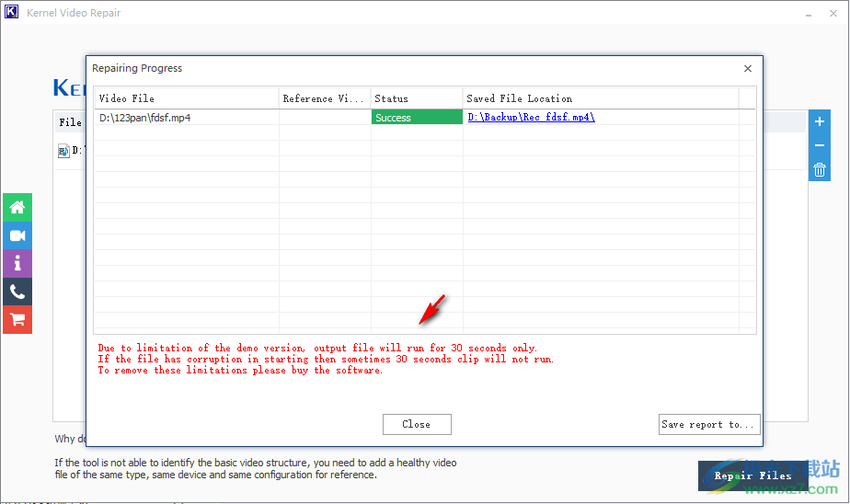Click the green Success status cell
Viewport: 850px width, 504px height.
pyautogui.click(x=417, y=118)
